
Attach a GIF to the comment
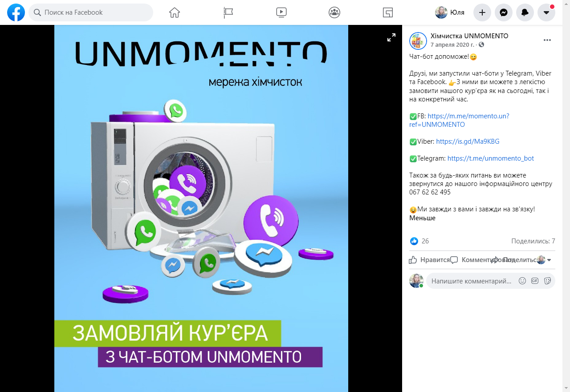point(535,281)
